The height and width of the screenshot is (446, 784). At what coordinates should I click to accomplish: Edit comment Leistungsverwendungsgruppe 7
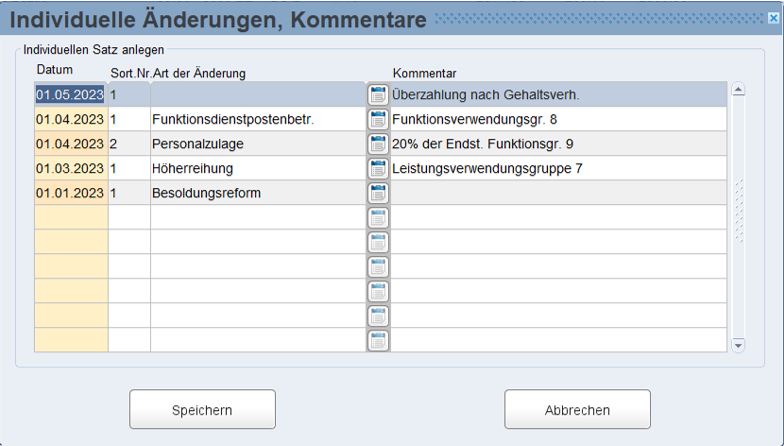point(557,168)
